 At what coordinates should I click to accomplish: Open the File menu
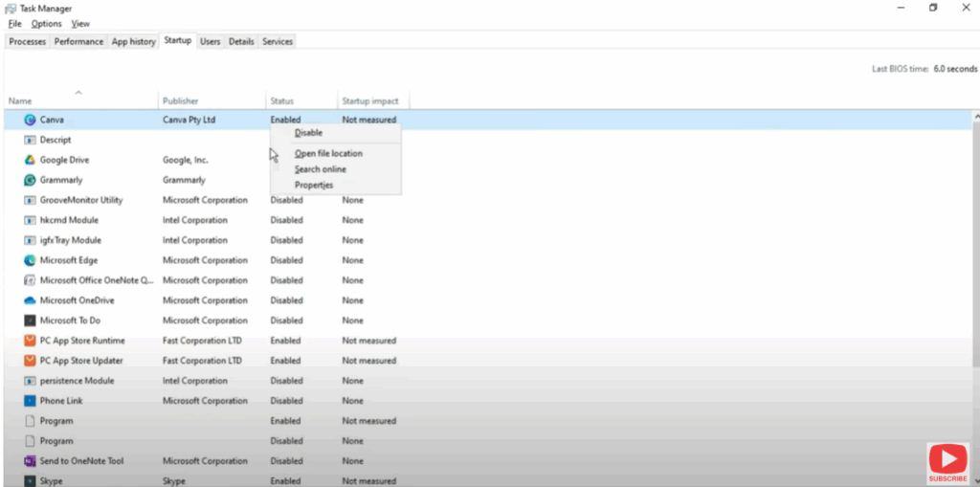click(15, 24)
